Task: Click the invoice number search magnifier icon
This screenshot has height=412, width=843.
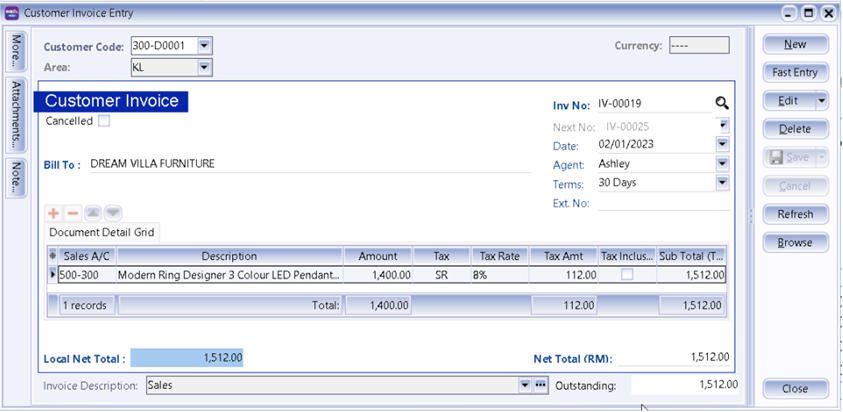Action: pos(721,103)
